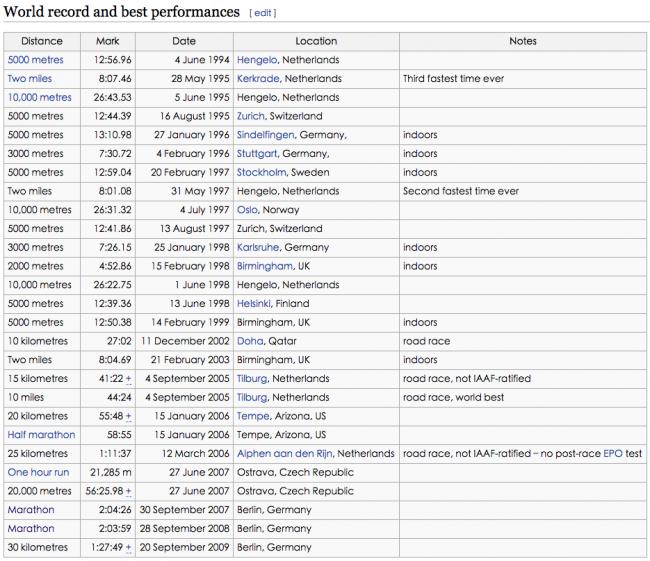Follow the Kerkrade location link

pyautogui.click(x=258, y=78)
